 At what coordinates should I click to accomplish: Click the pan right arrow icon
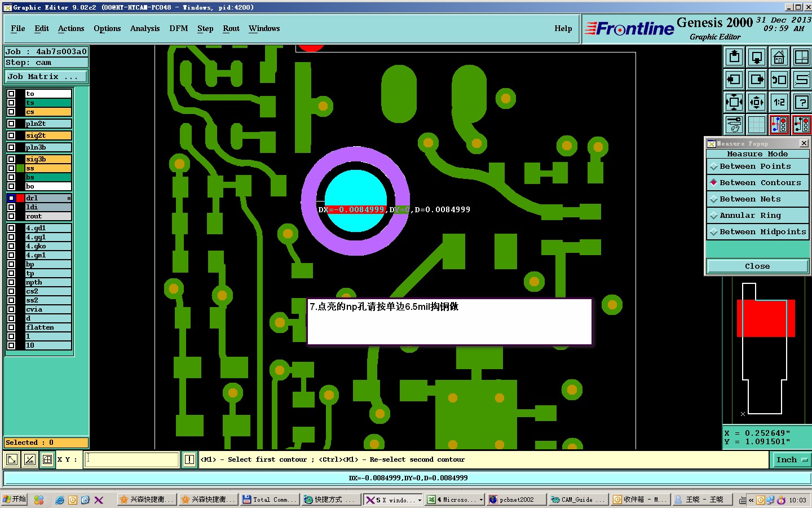(x=757, y=80)
